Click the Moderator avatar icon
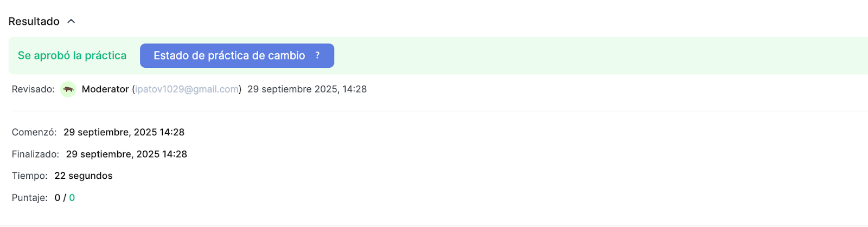The width and height of the screenshot is (868, 227). [x=68, y=89]
